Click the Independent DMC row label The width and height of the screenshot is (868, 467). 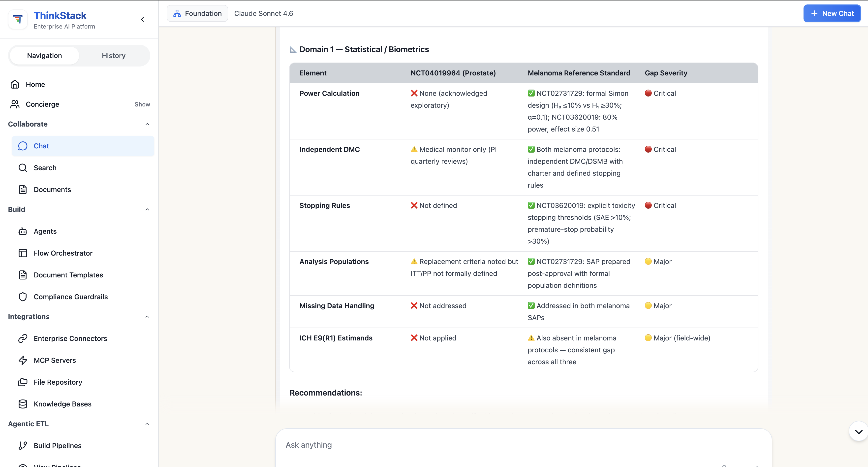pyautogui.click(x=330, y=149)
